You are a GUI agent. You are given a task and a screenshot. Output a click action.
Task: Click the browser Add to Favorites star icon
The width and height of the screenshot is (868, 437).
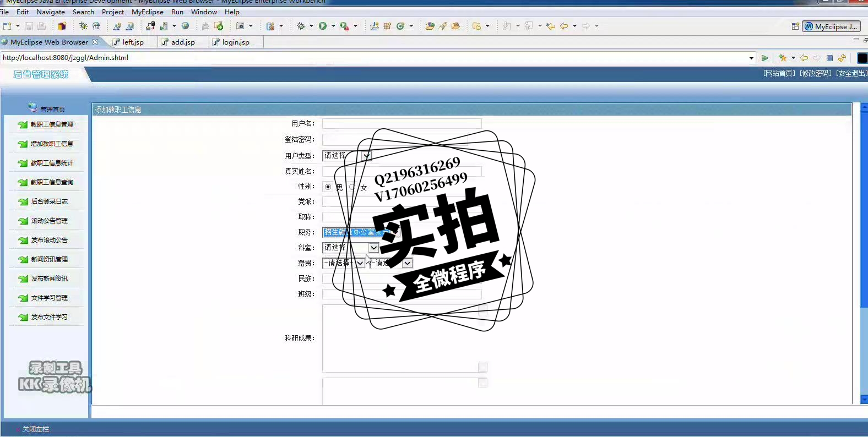[782, 58]
